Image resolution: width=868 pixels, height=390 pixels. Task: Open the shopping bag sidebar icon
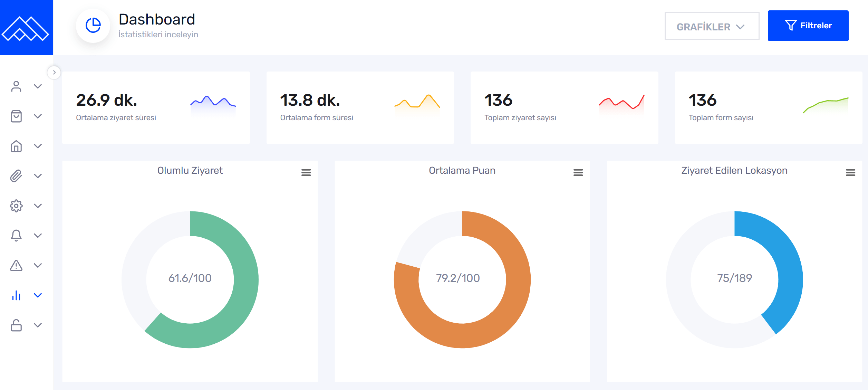16,116
